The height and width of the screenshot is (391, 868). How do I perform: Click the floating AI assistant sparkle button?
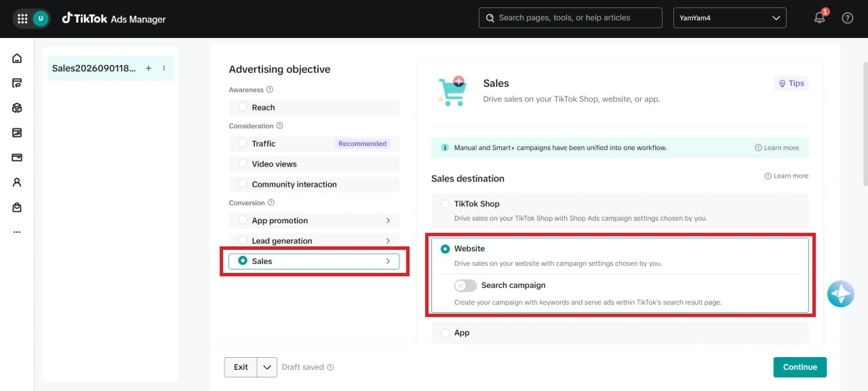(x=841, y=294)
